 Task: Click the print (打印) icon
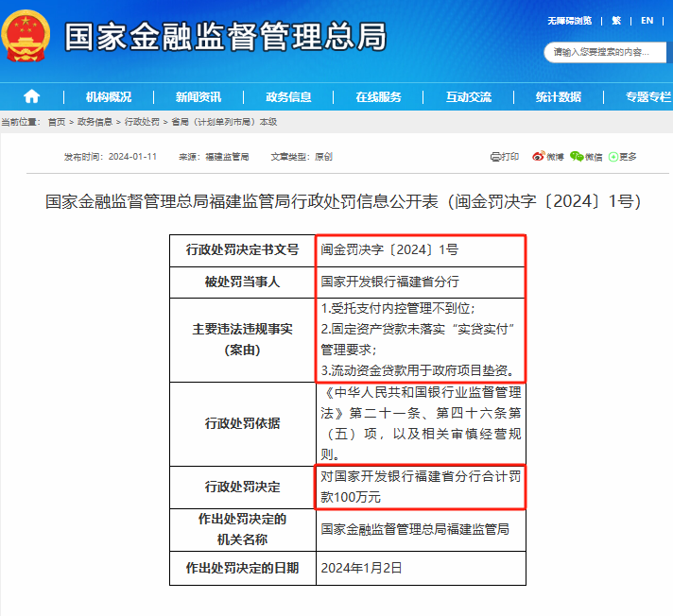[505, 157]
